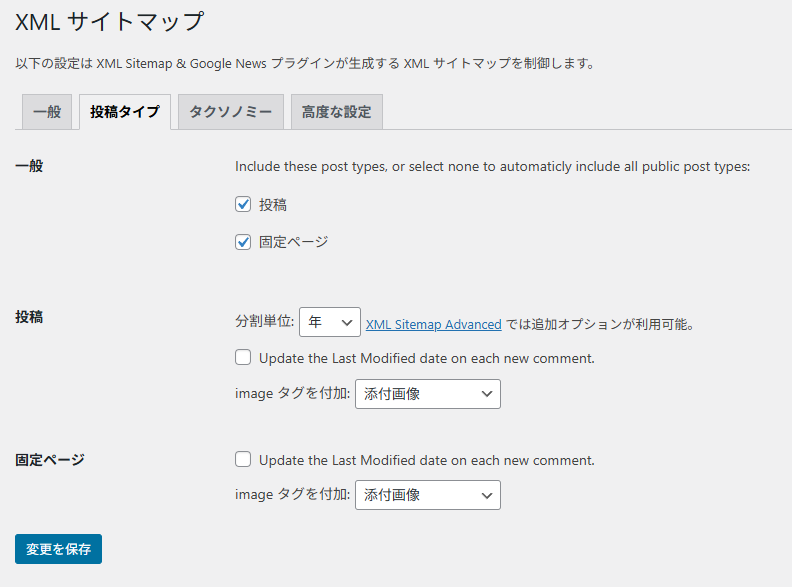Uncheck the 投稿 post type checkbox
Viewport: 792px width, 587px height.
[x=243, y=205]
